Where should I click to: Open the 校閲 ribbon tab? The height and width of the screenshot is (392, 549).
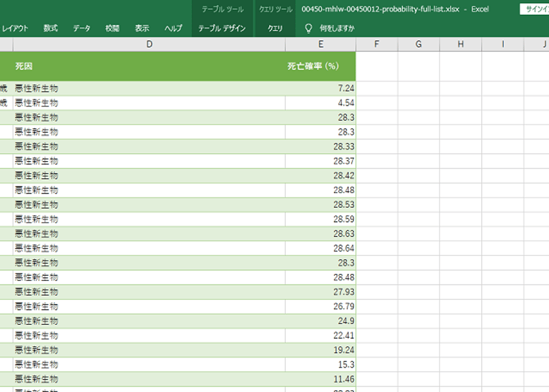point(112,29)
